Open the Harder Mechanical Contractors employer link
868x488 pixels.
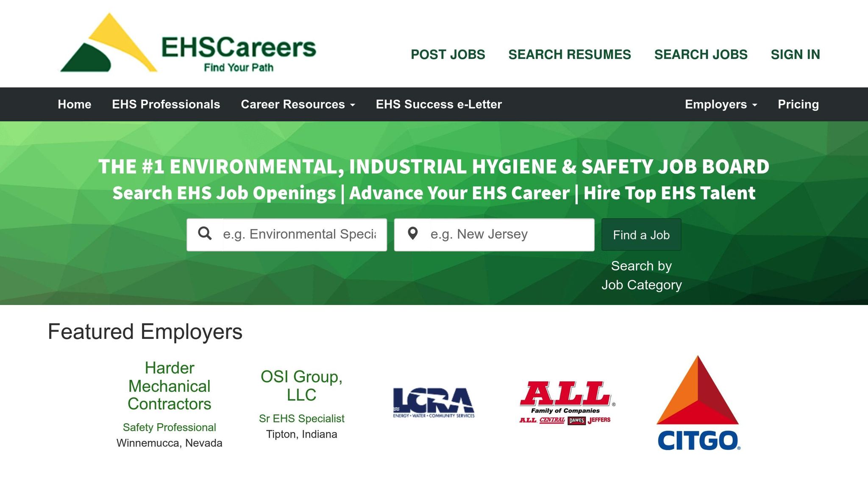[169, 386]
